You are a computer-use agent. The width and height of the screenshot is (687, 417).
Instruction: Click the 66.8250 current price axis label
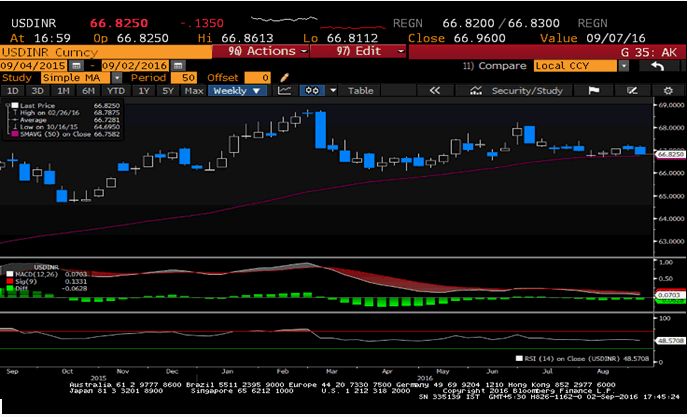(x=670, y=154)
